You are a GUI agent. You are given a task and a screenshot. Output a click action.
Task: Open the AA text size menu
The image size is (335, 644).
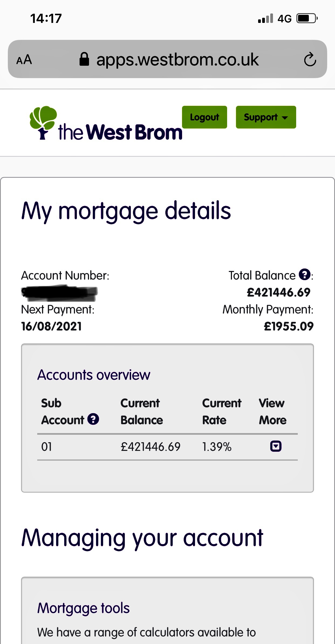(x=24, y=60)
